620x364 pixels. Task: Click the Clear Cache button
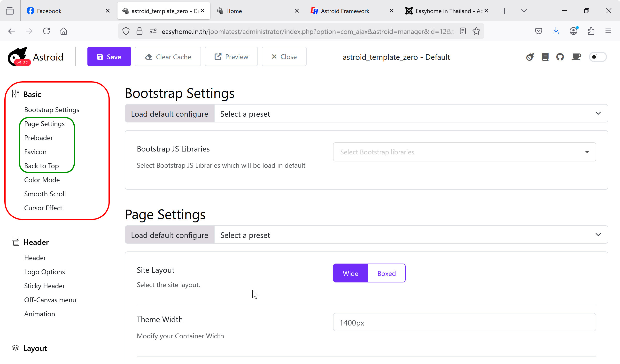(x=168, y=56)
